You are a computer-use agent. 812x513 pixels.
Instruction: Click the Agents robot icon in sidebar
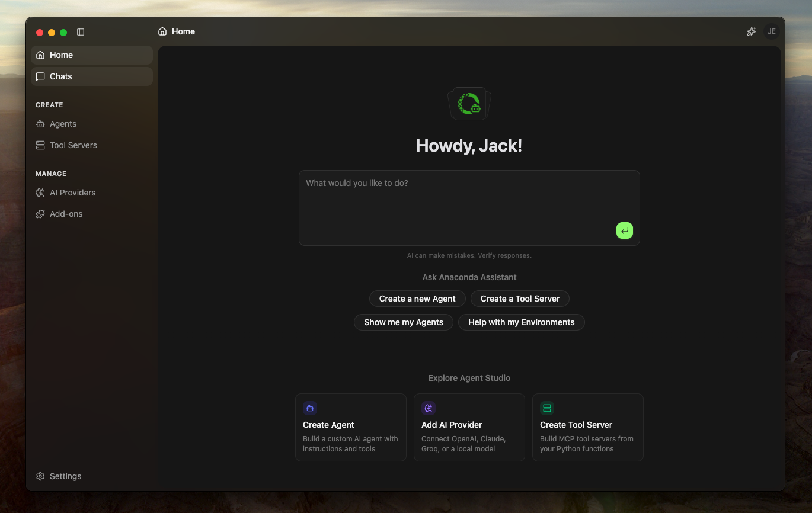point(40,124)
